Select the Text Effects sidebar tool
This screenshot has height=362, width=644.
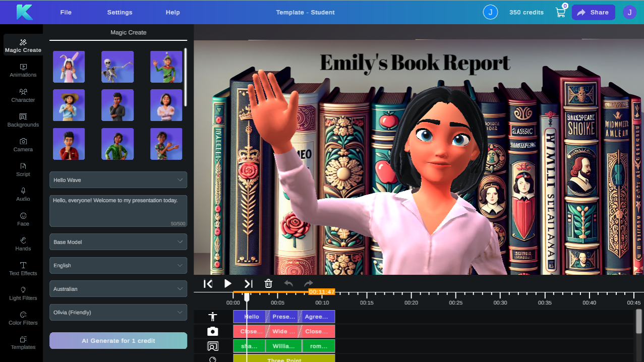[x=23, y=269]
